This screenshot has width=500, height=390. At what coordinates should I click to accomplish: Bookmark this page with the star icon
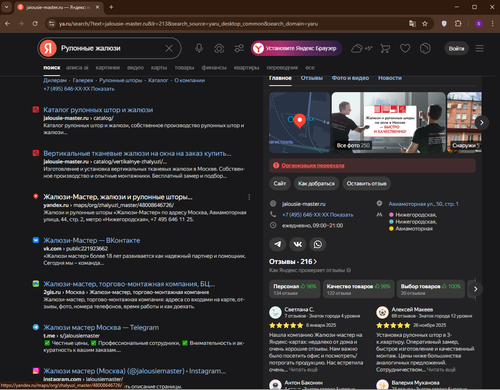click(x=425, y=24)
